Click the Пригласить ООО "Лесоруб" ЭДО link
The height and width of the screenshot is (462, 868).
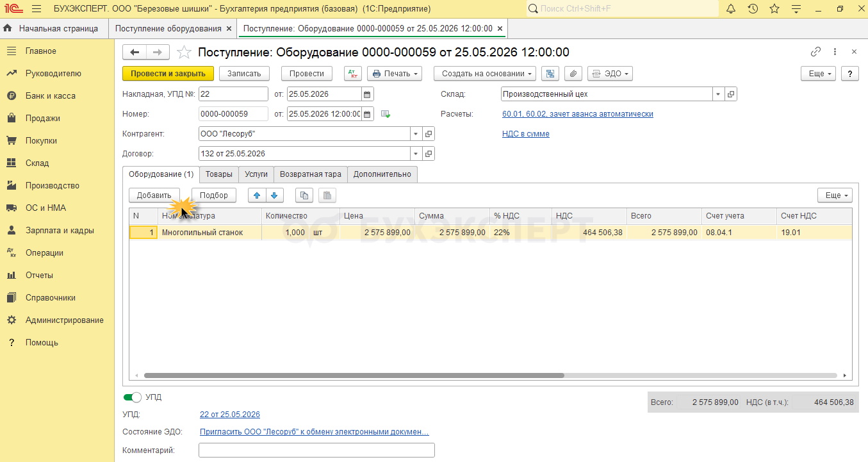[315, 432]
